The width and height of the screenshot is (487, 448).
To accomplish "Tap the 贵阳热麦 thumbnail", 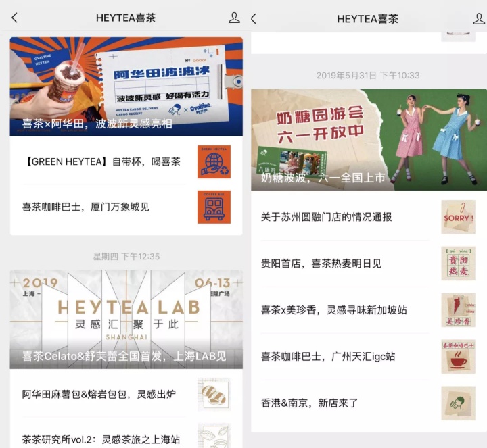I will [x=458, y=264].
